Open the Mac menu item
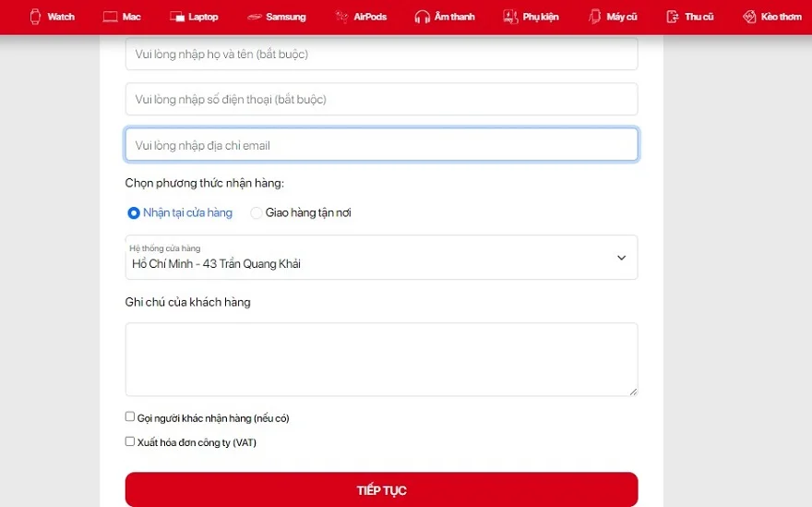The width and height of the screenshot is (812, 507). pyautogui.click(x=132, y=17)
